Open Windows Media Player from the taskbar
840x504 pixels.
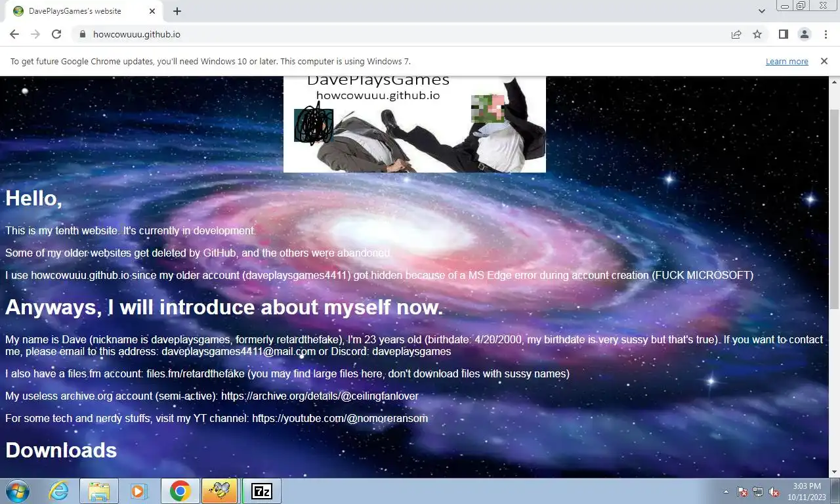[x=139, y=491]
